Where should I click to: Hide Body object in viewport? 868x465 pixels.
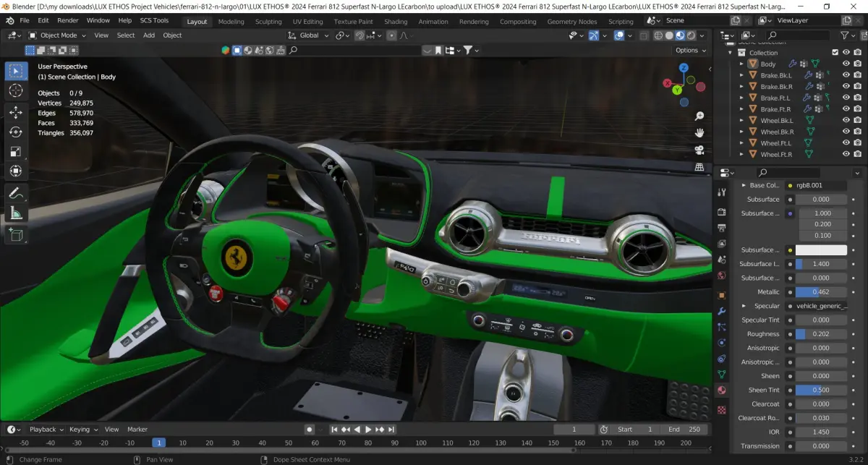(x=846, y=64)
